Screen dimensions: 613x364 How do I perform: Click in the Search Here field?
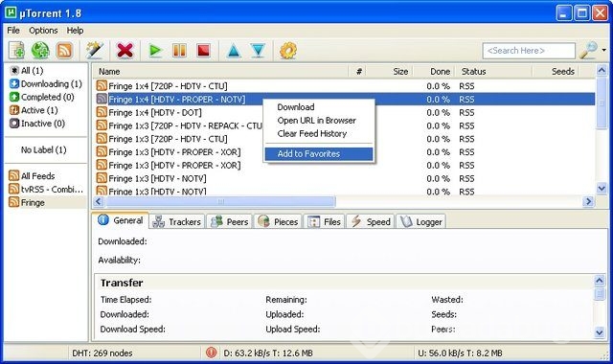pyautogui.click(x=529, y=51)
